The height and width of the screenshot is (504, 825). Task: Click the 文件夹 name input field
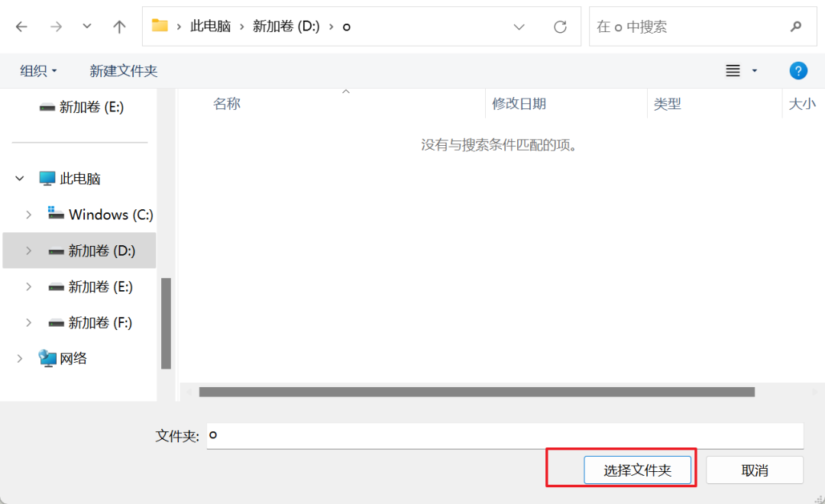point(504,435)
